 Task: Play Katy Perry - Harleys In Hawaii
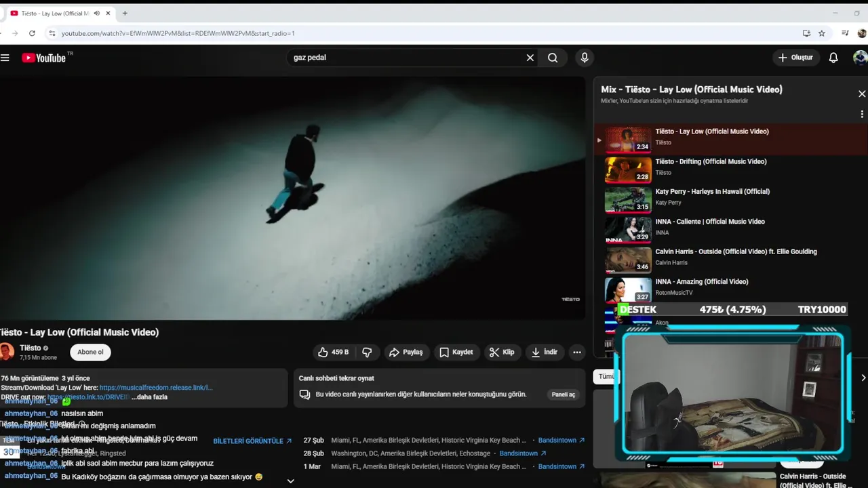coord(730,199)
